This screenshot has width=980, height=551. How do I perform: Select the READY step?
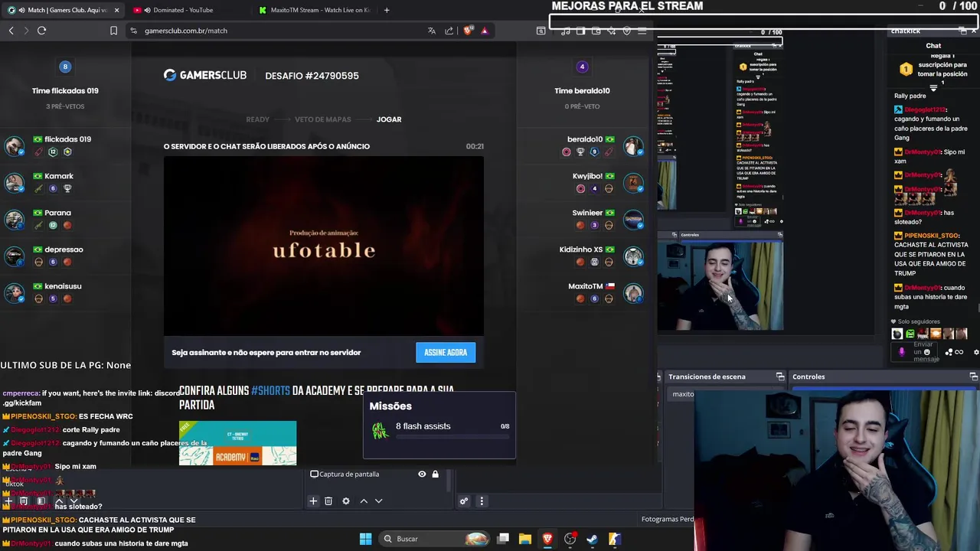pos(257,119)
